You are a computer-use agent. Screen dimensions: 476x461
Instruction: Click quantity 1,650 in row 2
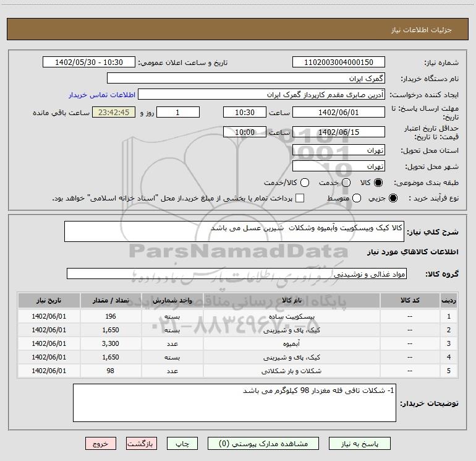pyautogui.click(x=111, y=330)
